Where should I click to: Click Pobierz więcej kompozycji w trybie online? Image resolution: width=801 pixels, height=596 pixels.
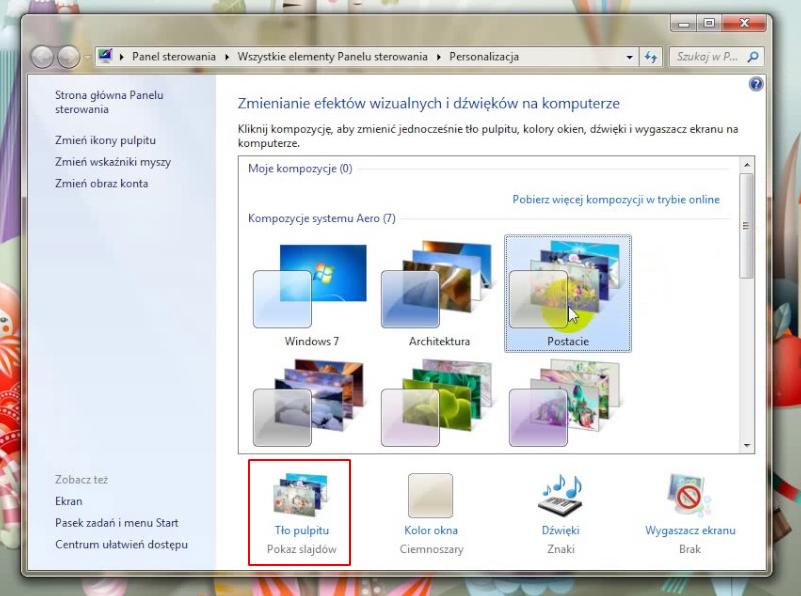(x=616, y=199)
